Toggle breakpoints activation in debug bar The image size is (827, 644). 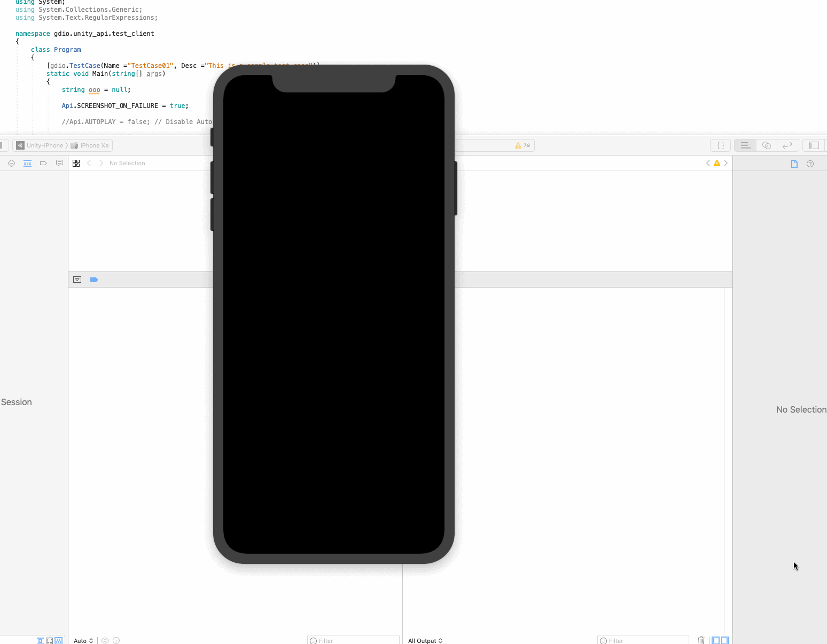(x=94, y=280)
